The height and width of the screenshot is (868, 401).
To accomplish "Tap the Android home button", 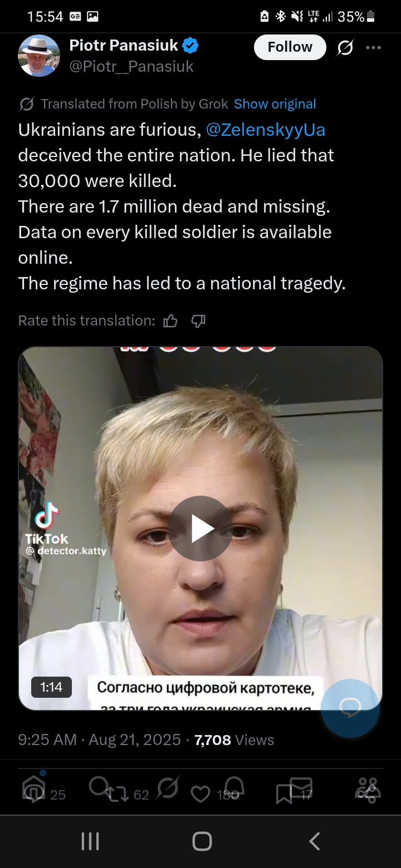I will (202, 841).
